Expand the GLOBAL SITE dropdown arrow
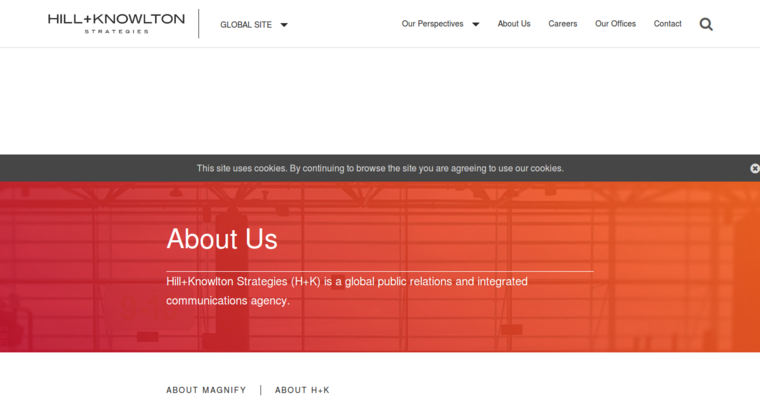The image size is (760, 400). coord(284,25)
